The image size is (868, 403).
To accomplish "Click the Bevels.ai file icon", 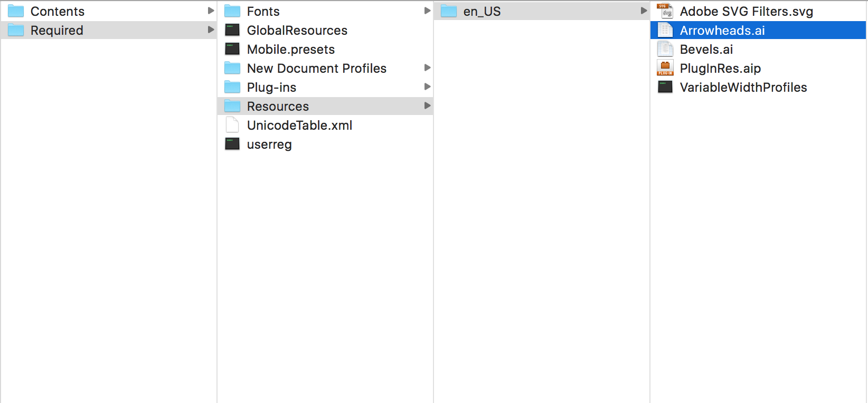I will click(x=665, y=49).
